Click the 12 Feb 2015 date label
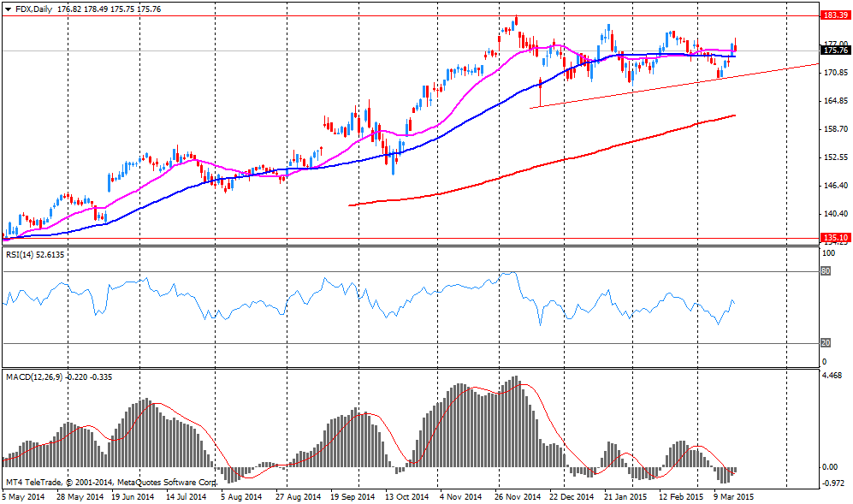853x504 pixels. 681,497
